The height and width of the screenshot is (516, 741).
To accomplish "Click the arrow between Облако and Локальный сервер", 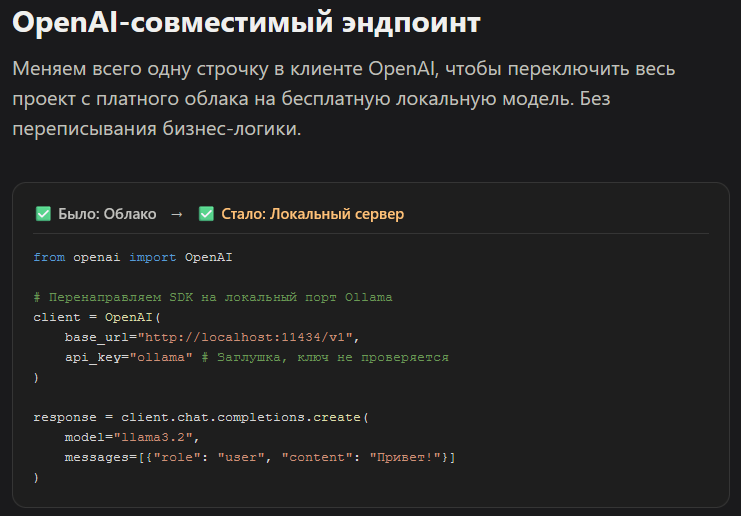I will pyautogui.click(x=177, y=214).
